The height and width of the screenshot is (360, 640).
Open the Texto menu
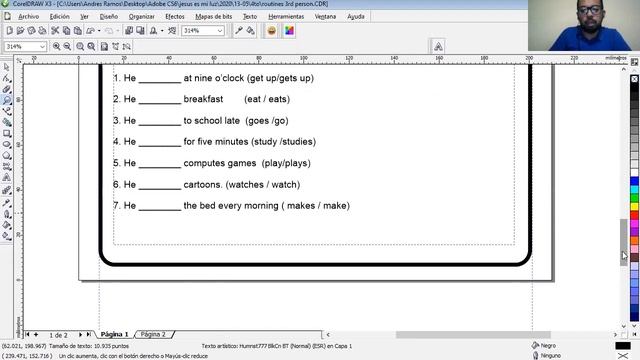click(250, 16)
